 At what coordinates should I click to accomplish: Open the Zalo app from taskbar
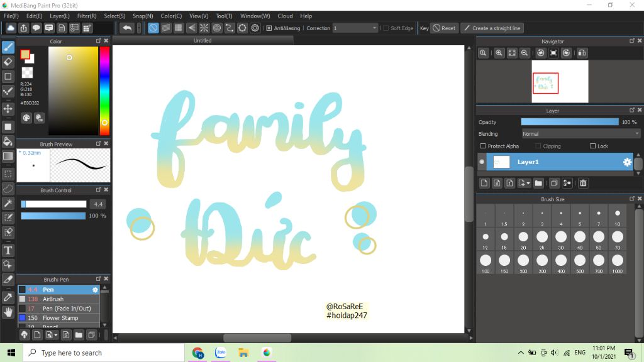click(x=221, y=353)
